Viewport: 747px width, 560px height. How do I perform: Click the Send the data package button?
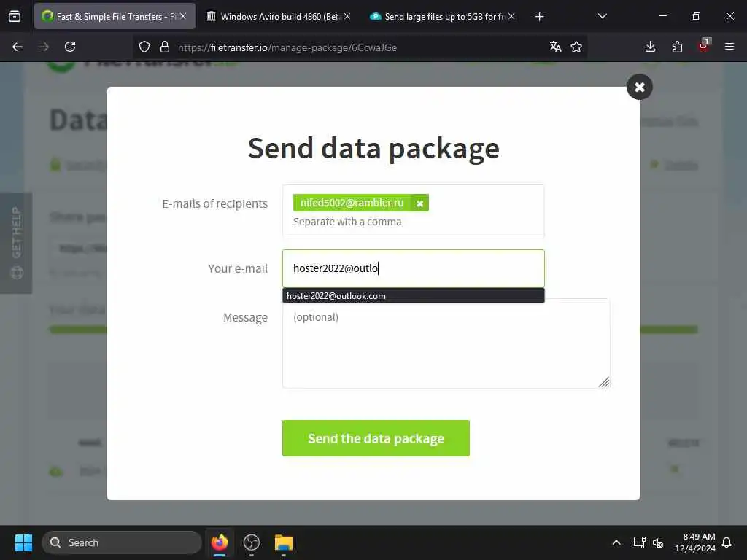(376, 438)
